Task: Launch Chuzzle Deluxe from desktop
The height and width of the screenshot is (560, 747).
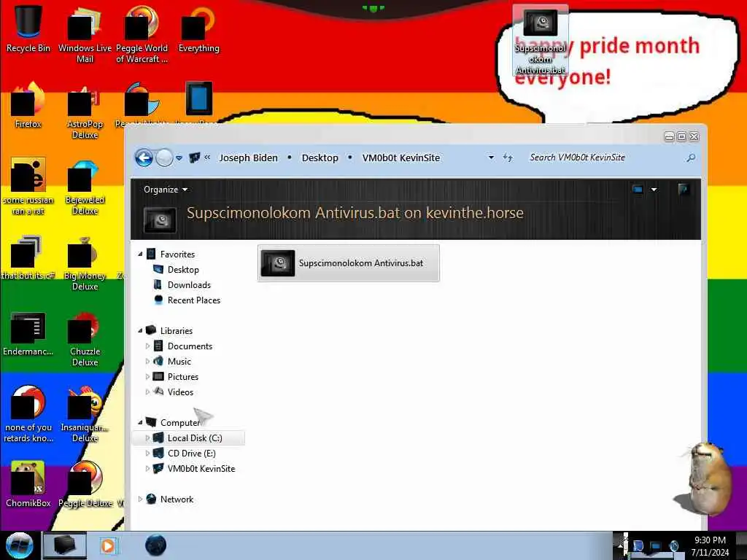Action: click(x=85, y=338)
